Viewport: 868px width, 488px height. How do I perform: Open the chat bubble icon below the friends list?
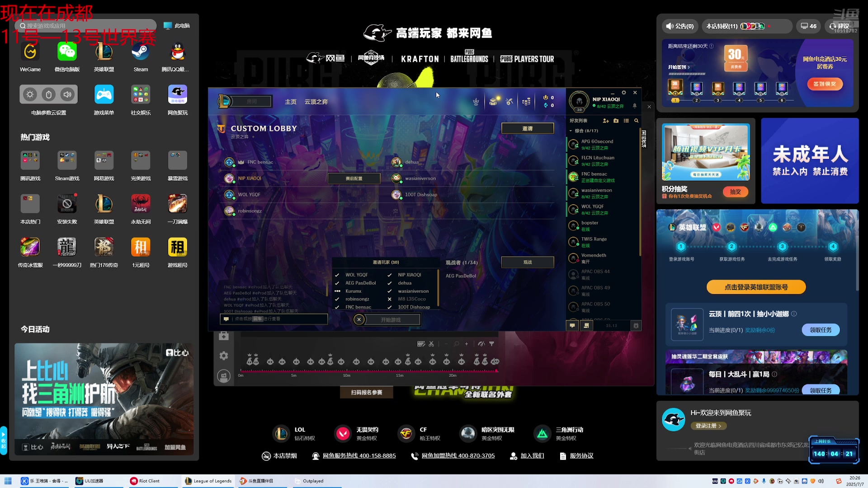click(x=572, y=325)
